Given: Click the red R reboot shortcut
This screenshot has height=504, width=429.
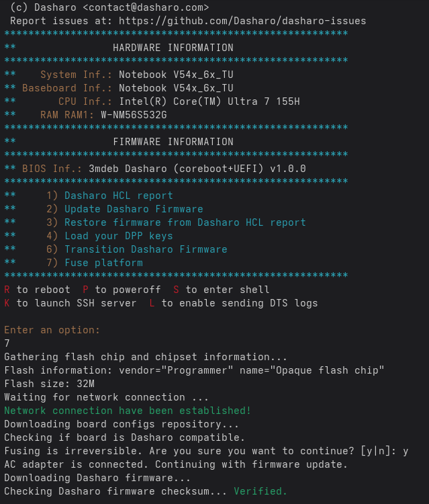Looking at the screenshot, I should (x=7, y=290).
